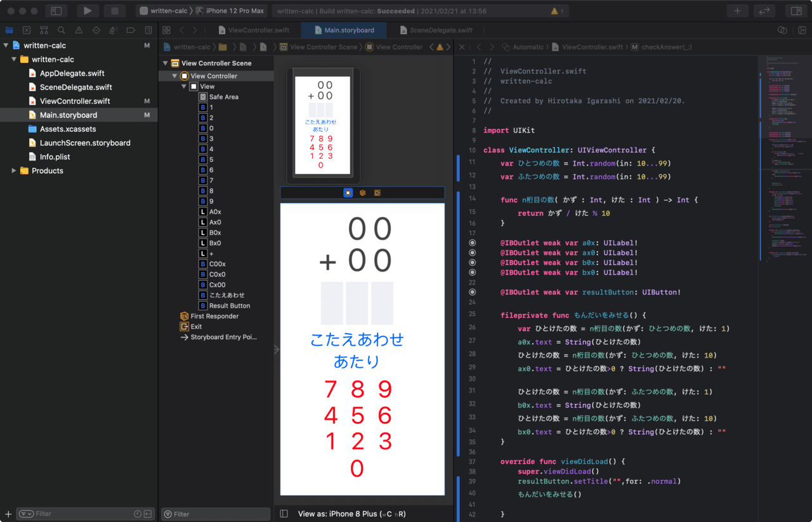Click the build warning indicator in the activity bar
Image resolution: width=812 pixels, height=522 pixels.
click(x=558, y=11)
